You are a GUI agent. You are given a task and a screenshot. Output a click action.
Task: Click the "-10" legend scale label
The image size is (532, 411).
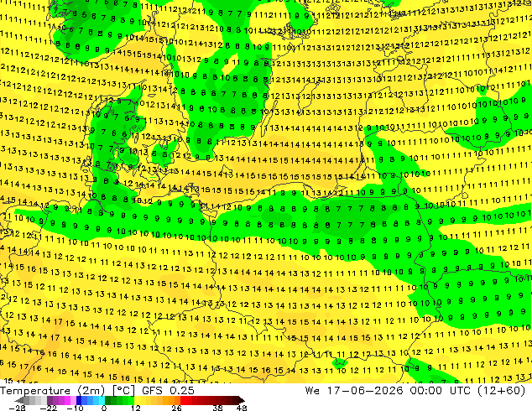coord(75,408)
